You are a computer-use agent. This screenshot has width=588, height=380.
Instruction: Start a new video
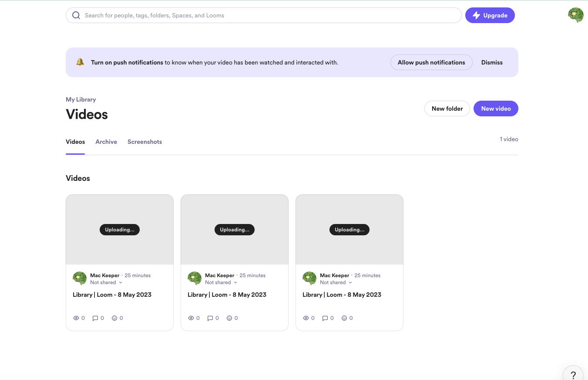496,109
